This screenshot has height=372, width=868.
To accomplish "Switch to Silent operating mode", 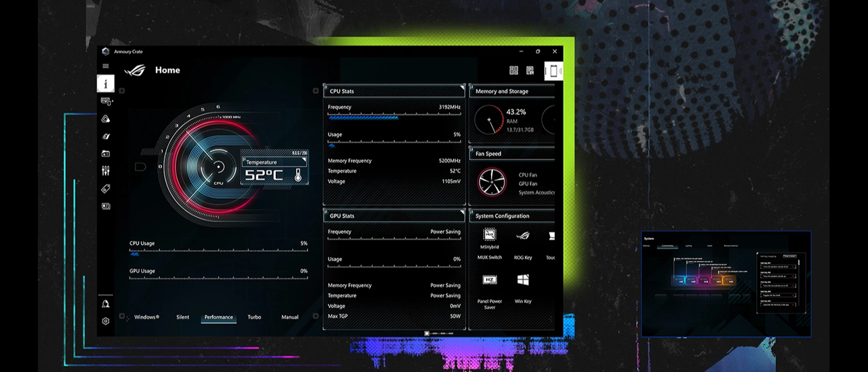I will (x=183, y=317).
